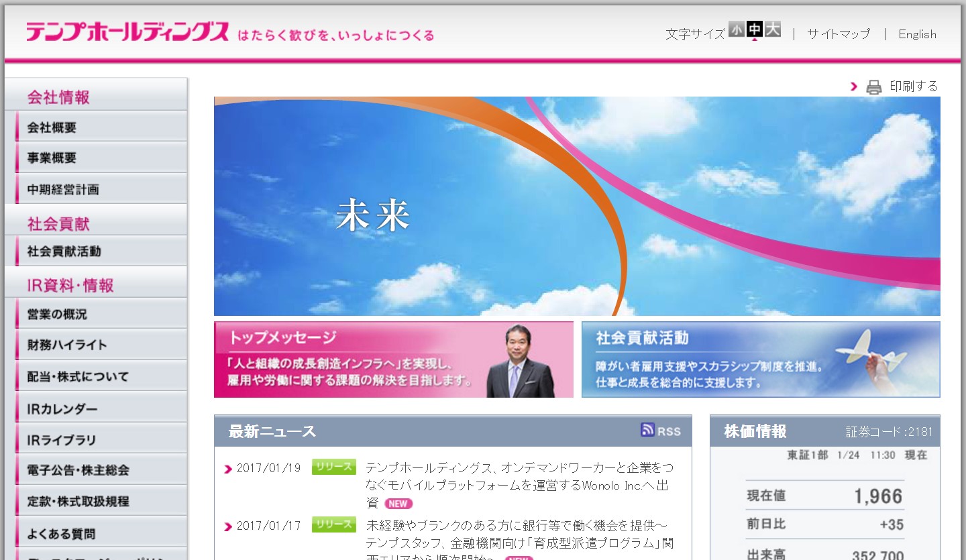The height and width of the screenshot is (560, 966).
Task: Open 会社概要 in the sidebar
Action: 101,127
